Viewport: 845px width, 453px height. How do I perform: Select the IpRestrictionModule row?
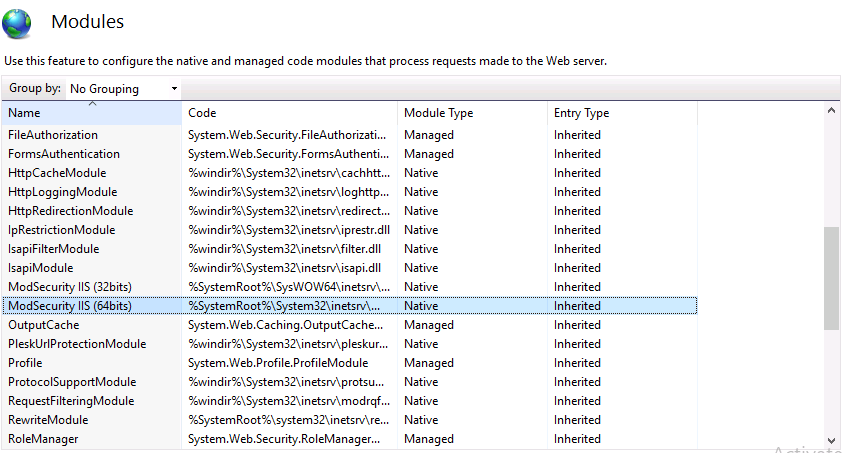[x=349, y=230]
